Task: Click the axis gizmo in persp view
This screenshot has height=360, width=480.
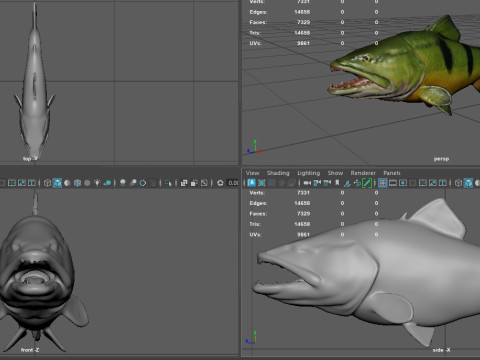Action: tap(254, 147)
